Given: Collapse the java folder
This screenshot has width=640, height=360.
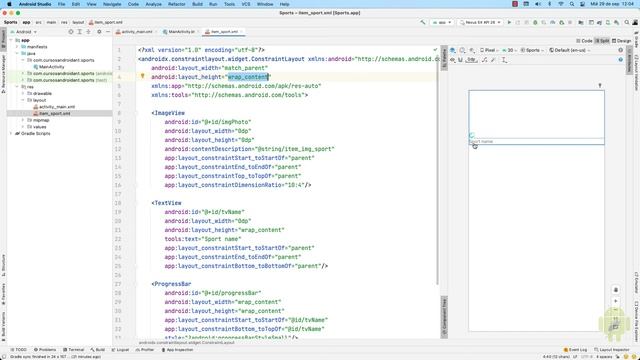Looking at the screenshot, I should (x=17, y=53).
